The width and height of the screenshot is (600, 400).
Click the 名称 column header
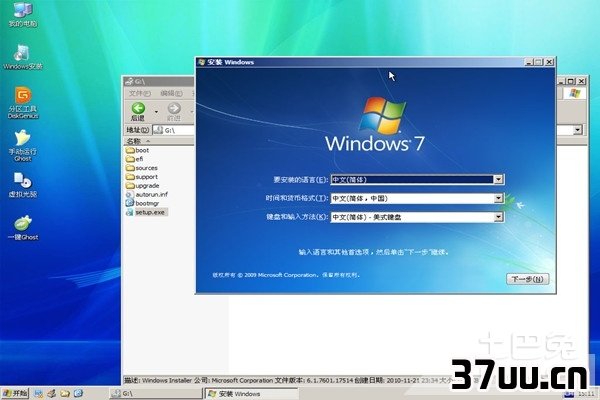pyautogui.click(x=159, y=141)
